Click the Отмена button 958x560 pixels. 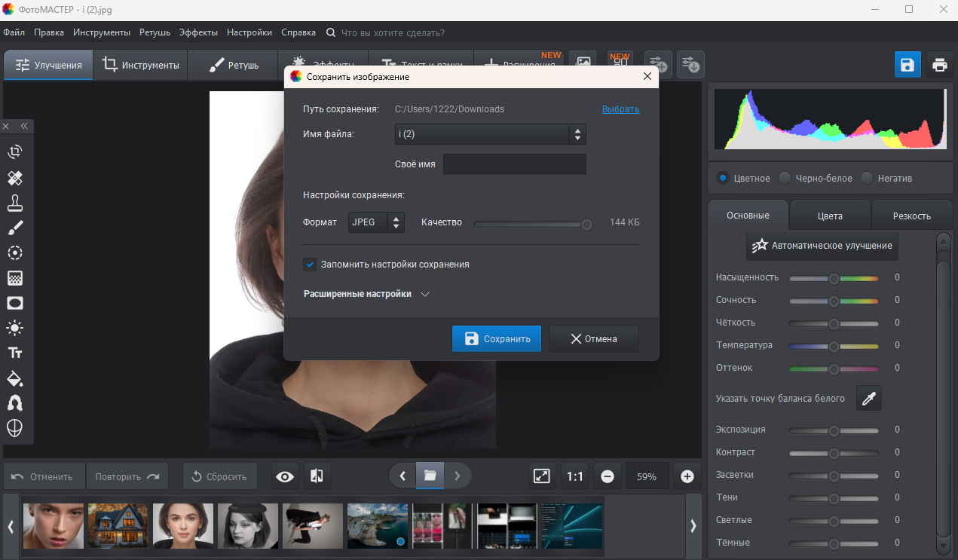click(x=594, y=338)
